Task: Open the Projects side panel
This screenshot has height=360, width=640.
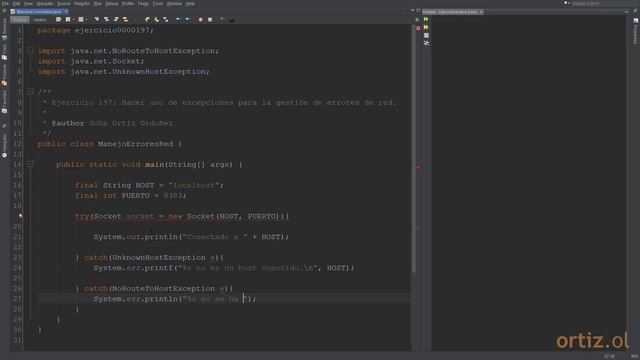Action: [x=4, y=75]
